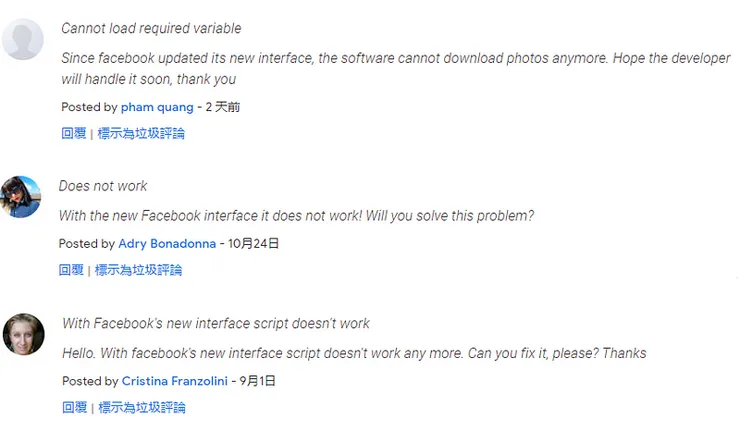This screenshot has height=442, width=740.
Task: Open pham quang's profile link
Action: click(x=157, y=107)
